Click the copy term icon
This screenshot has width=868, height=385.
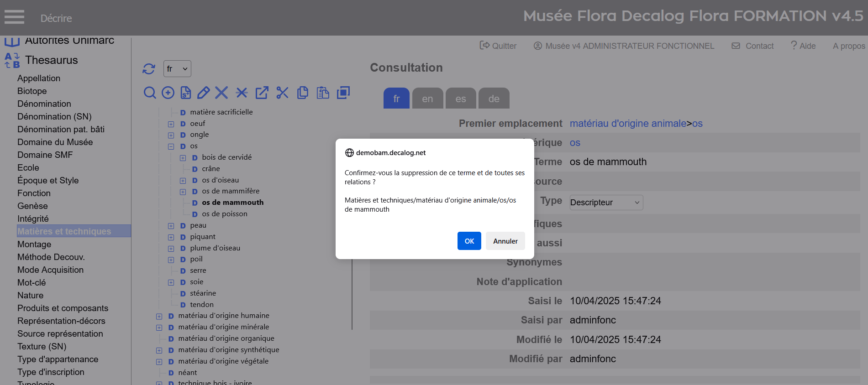[303, 93]
